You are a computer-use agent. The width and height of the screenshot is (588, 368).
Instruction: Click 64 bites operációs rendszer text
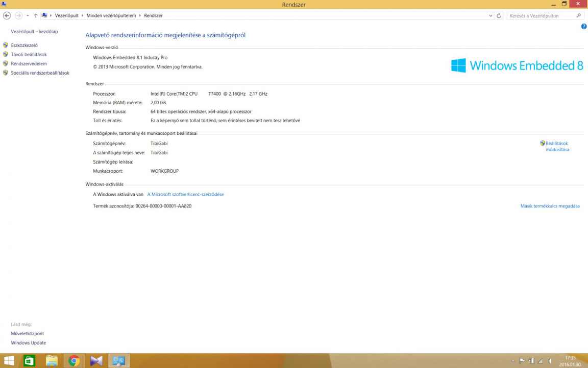pyautogui.click(x=201, y=111)
